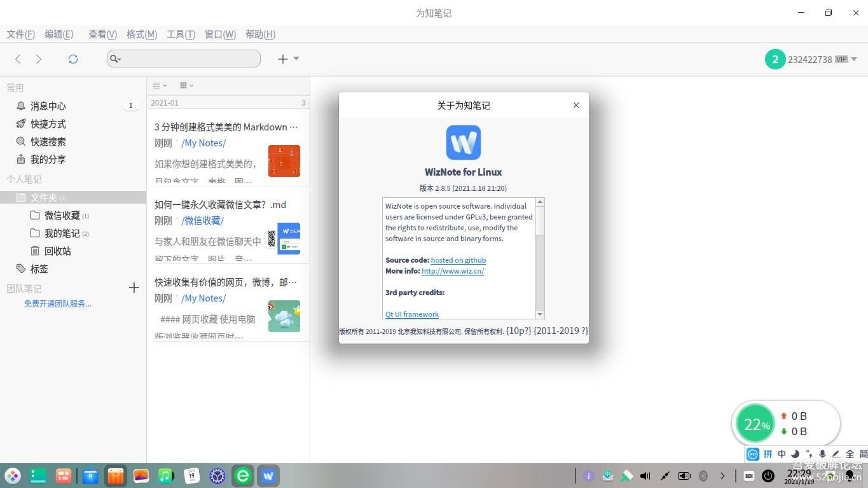Viewport: 868px width, 488px height.
Task: Click 拼 input method icon
Action: pos(768,454)
